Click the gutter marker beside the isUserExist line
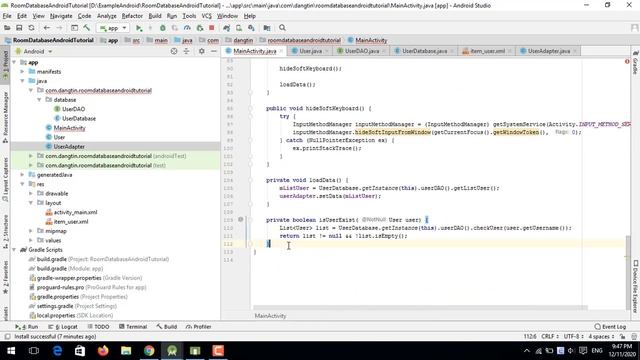640x360 pixels. tap(240, 220)
